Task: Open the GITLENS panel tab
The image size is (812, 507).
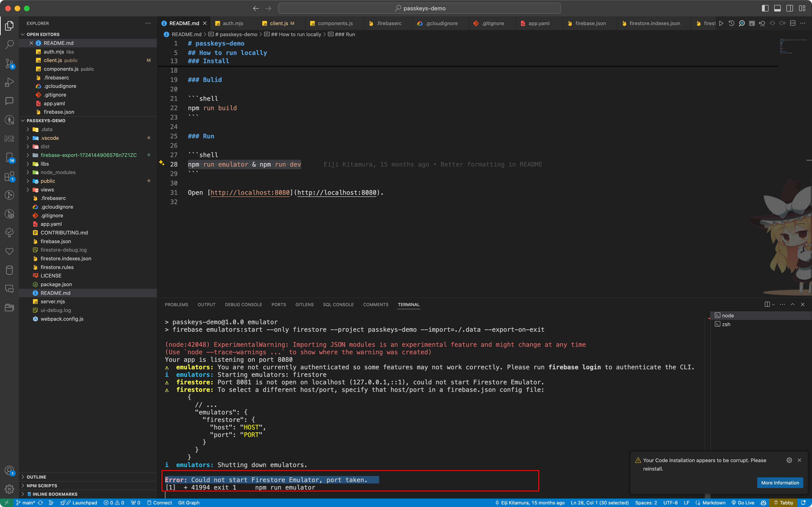Action: (304, 304)
